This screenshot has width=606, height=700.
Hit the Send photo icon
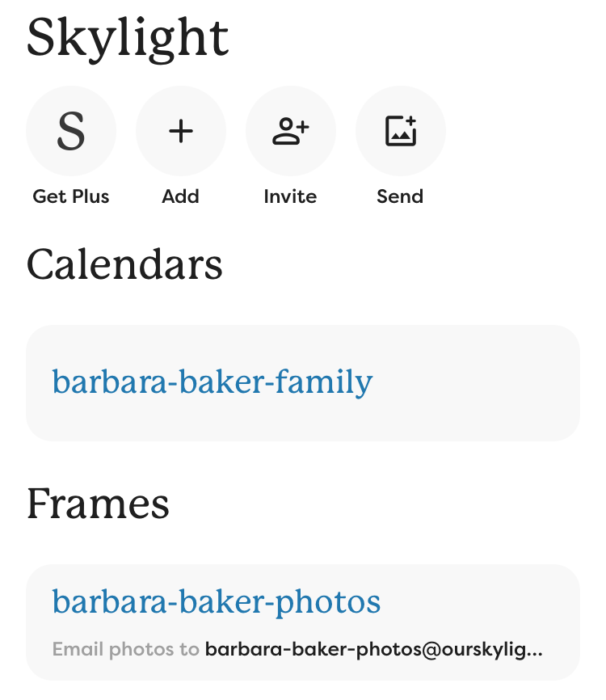pos(400,131)
